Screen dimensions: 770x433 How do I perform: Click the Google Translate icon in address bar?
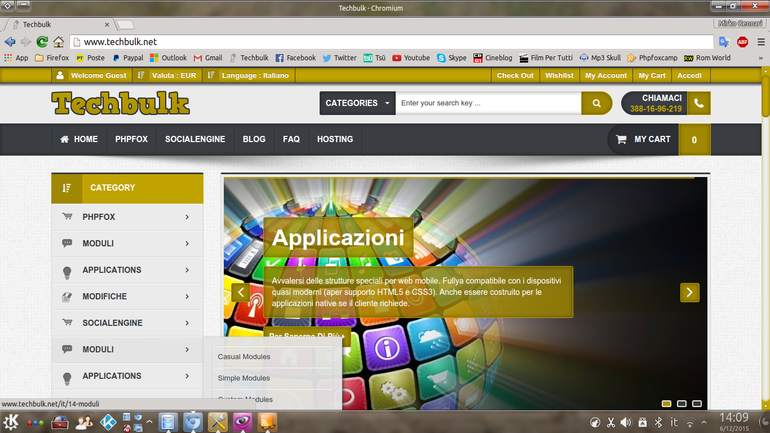pos(724,42)
